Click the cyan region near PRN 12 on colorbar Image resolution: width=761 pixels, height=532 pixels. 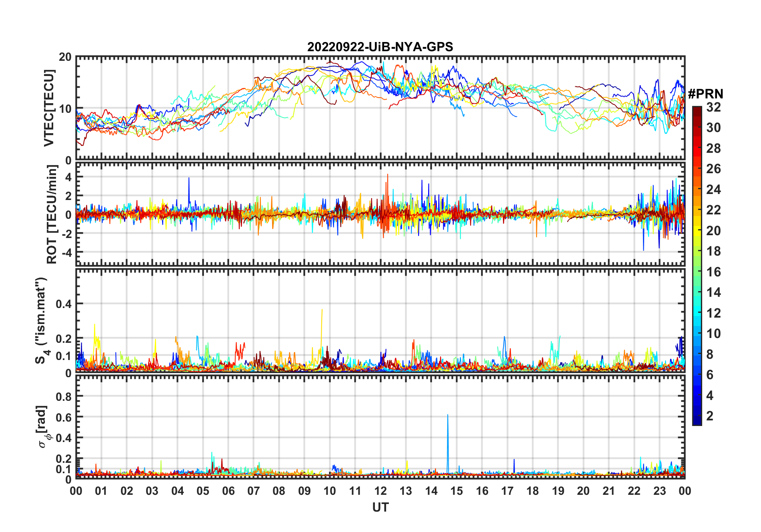pos(697,313)
